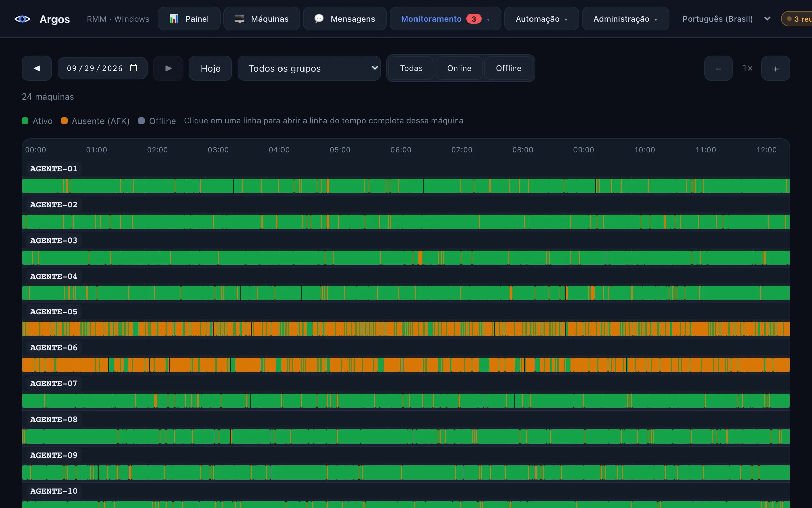Click the Máquinas monitor icon
The width and height of the screenshot is (812, 508).
(x=240, y=19)
